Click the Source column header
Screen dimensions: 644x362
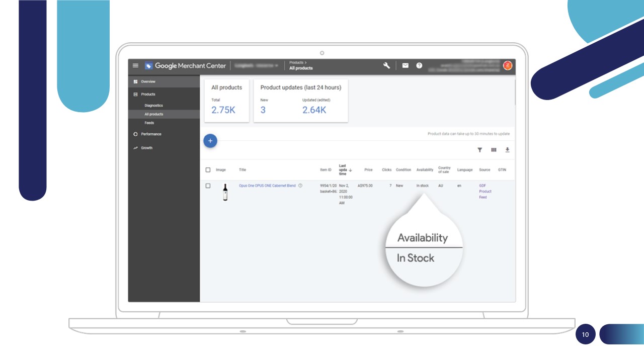(485, 170)
